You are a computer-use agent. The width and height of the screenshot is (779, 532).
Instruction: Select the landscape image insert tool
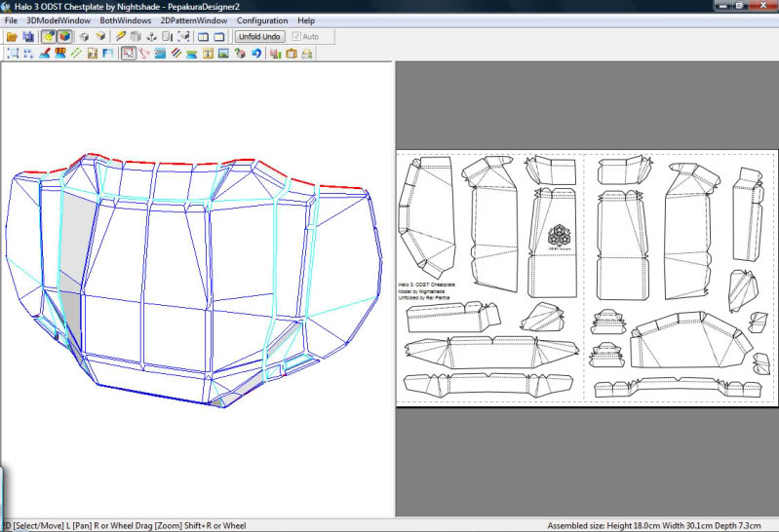click(x=223, y=54)
